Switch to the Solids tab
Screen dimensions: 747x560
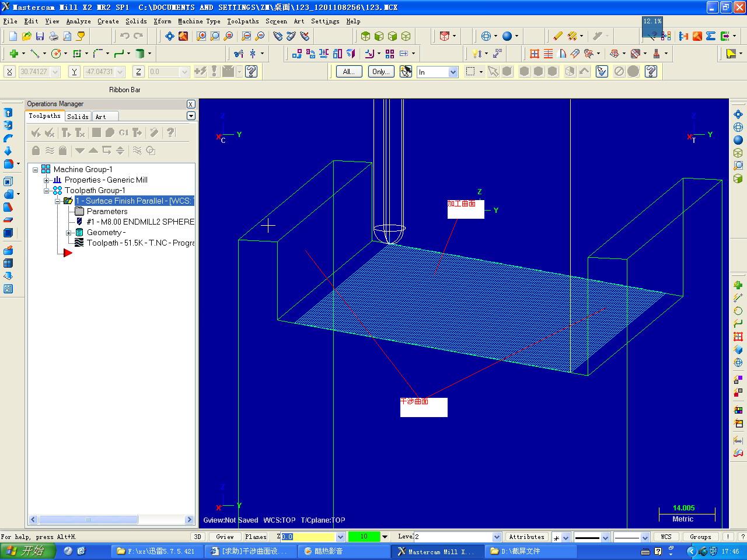pyautogui.click(x=78, y=117)
